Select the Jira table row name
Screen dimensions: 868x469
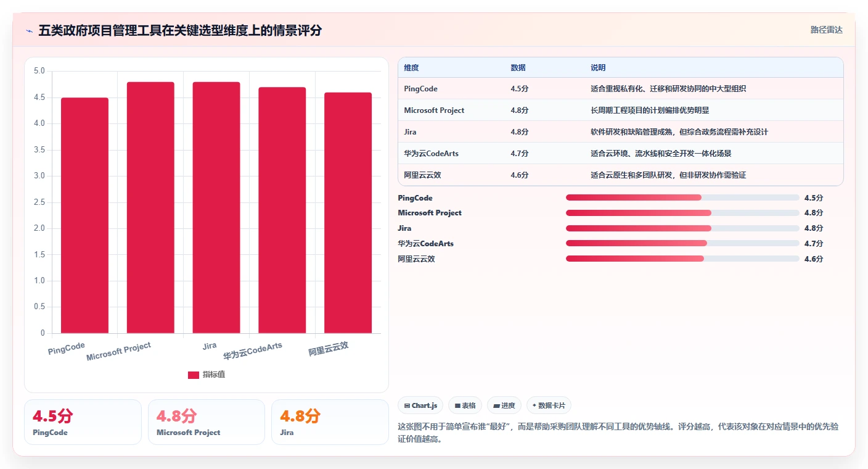pyautogui.click(x=411, y=132)
